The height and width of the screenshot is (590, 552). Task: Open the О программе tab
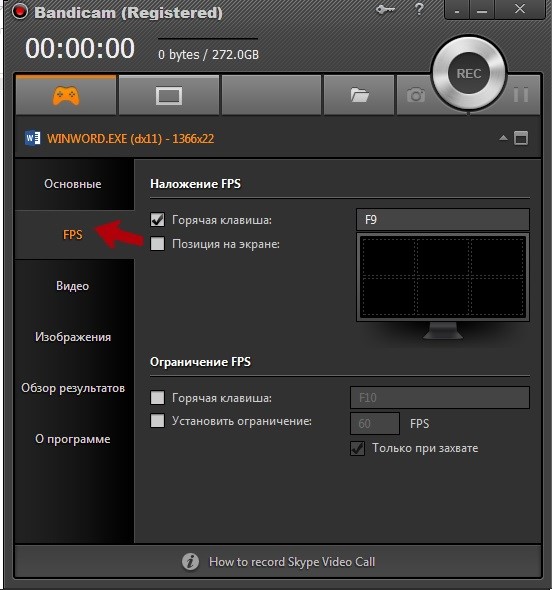73,439
